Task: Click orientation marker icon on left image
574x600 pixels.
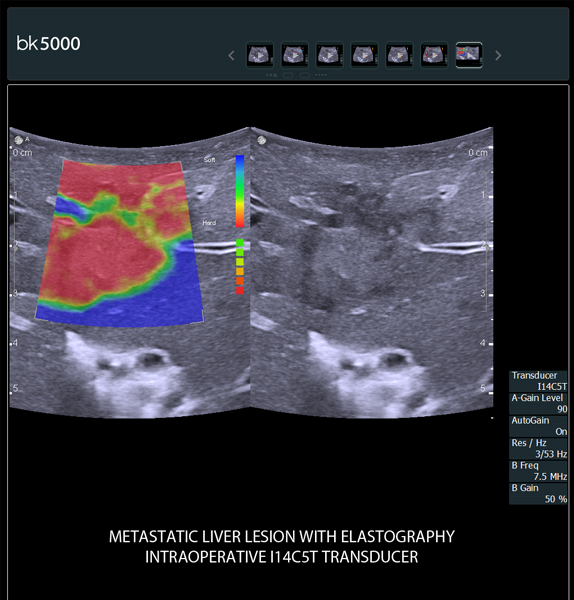Action: pos(19,140)
